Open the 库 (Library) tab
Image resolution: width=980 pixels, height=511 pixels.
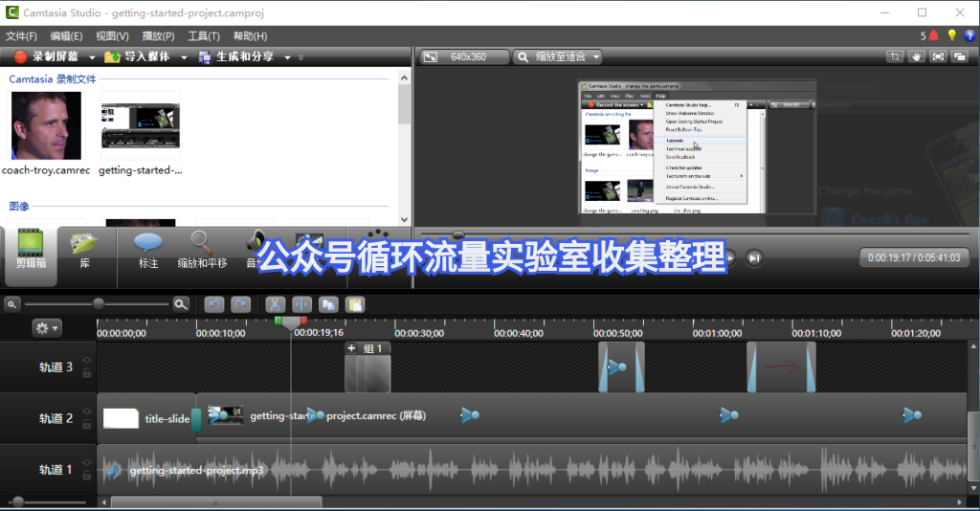pos(84,251)
